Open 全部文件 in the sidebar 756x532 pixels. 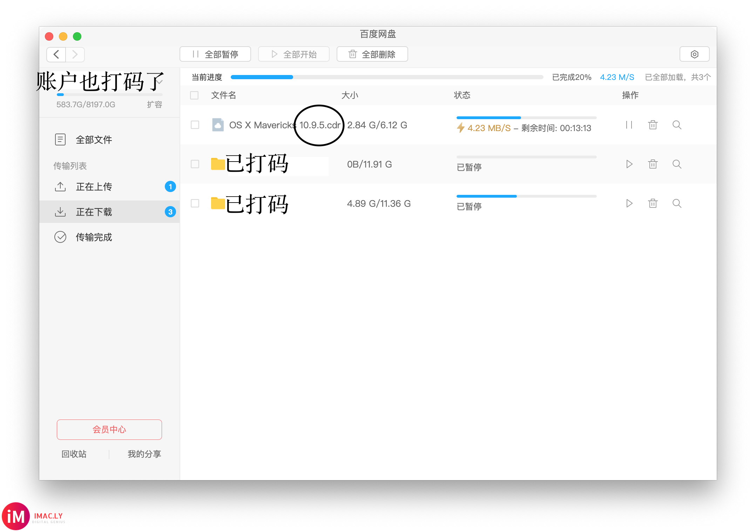109,139
